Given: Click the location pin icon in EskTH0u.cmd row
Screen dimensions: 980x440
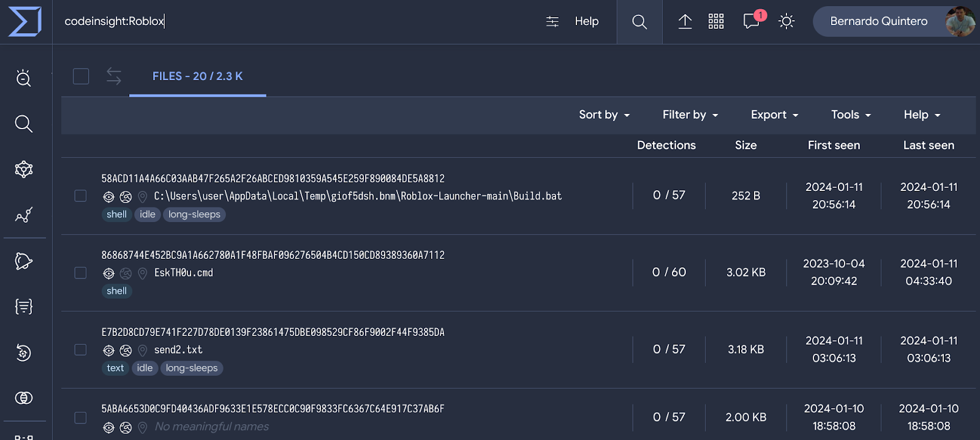Looking at the screenshot, I should tap(142, 274).
